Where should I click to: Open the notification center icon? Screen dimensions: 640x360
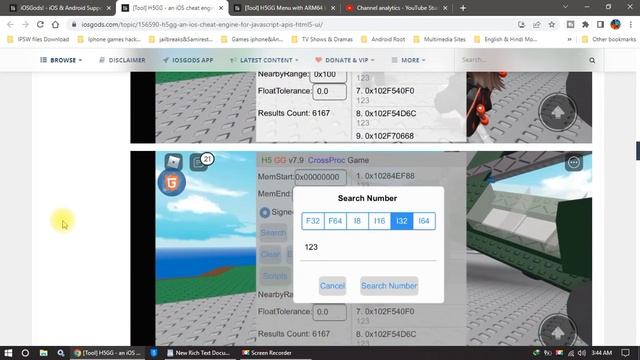(625, 353)
